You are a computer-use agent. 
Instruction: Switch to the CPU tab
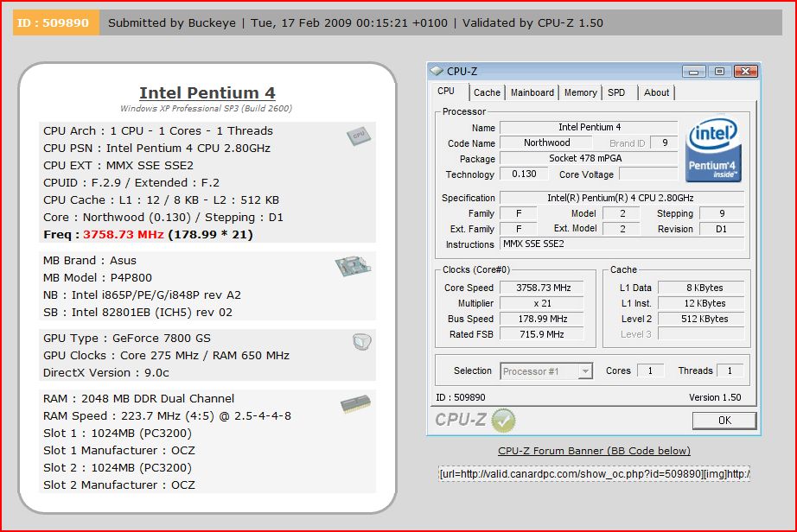446,92
